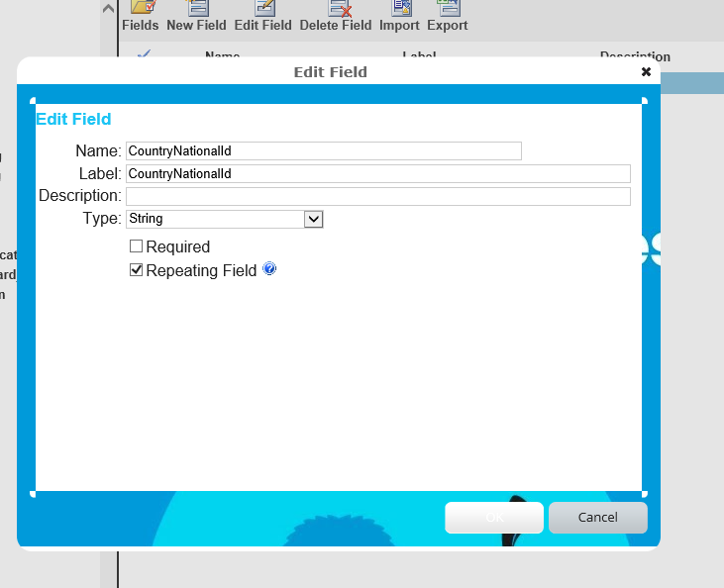Confirm the dialog with OK
724x588 pixels.
tap(494, 518)
